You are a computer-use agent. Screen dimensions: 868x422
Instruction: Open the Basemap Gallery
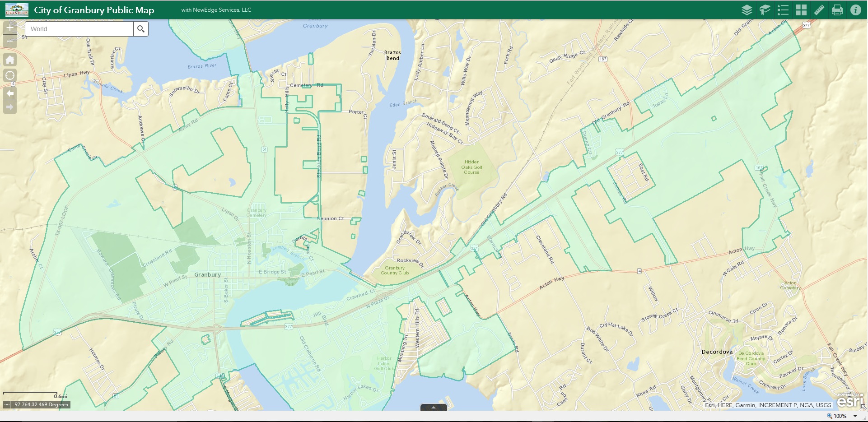[x=802, y=9]
